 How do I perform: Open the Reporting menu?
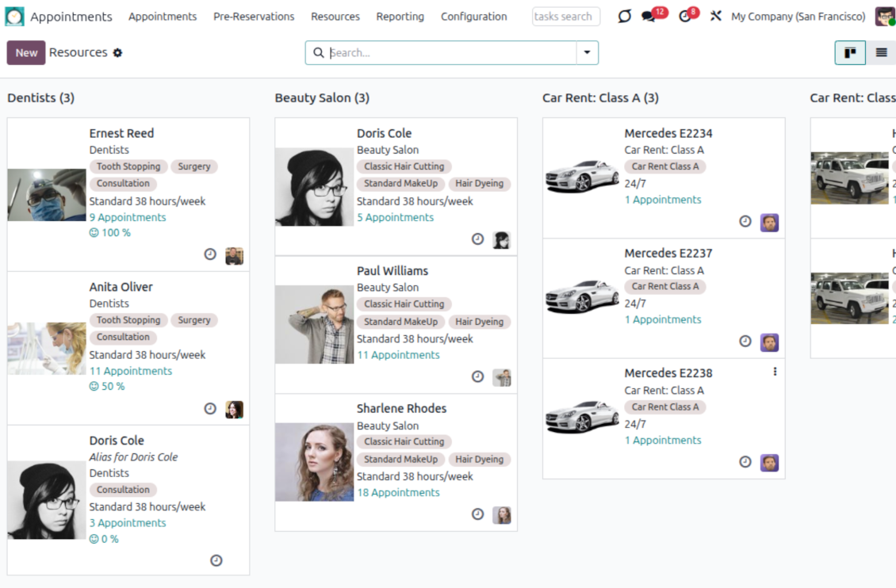pos(400,17)
